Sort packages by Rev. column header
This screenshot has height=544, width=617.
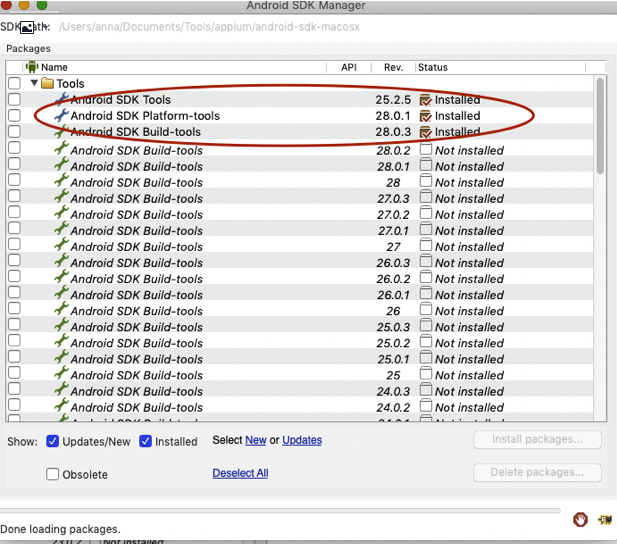(393, 67)
